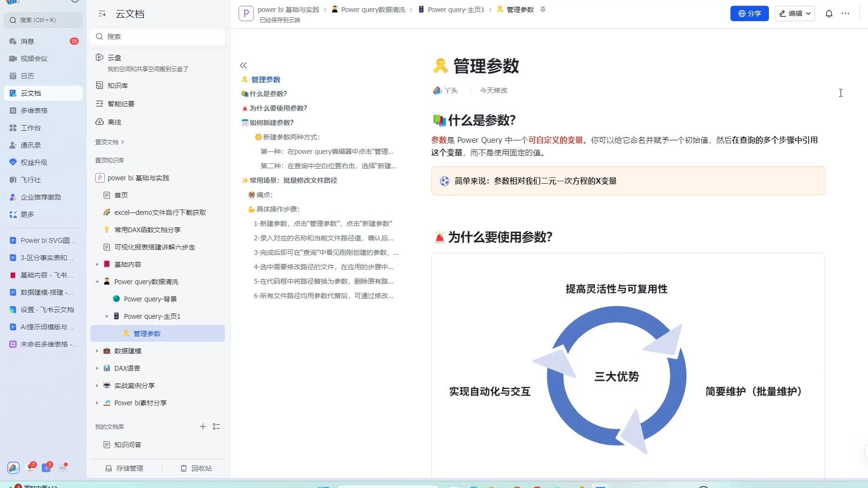Switch to the 数据建模-搭建 tab
Image resolution: width=868 pixels, height=488 pixels.
pyautogui.click(x=43, y=292)
